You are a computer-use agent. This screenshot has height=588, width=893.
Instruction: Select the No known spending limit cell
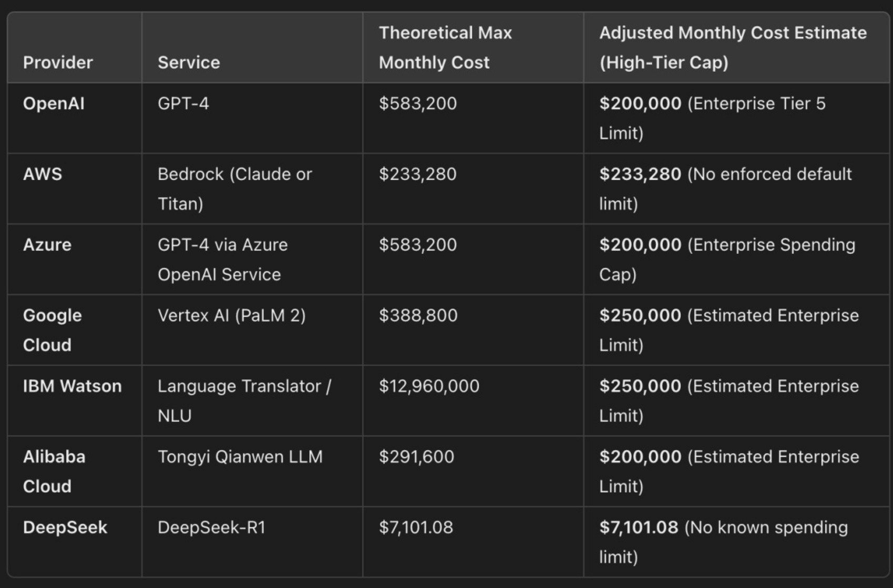coord(723,542)
